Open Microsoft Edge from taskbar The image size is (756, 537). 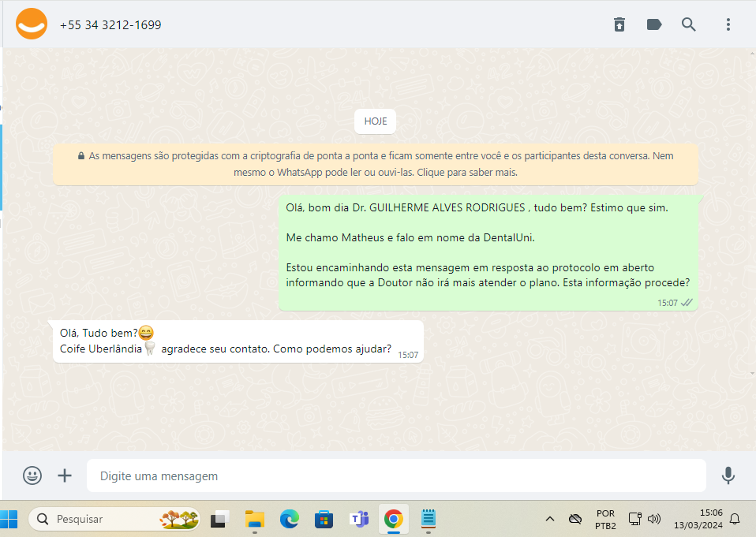[290, 519]
